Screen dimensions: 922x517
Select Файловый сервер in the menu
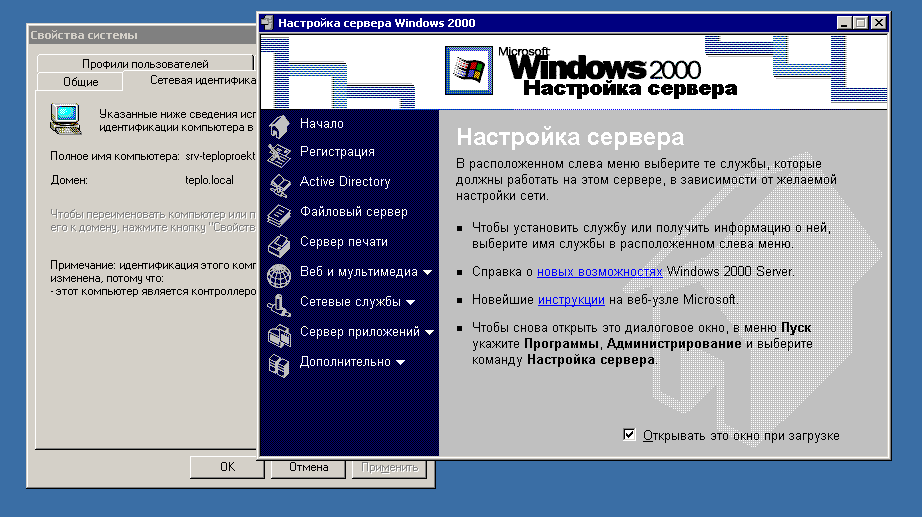coord(353,212)
